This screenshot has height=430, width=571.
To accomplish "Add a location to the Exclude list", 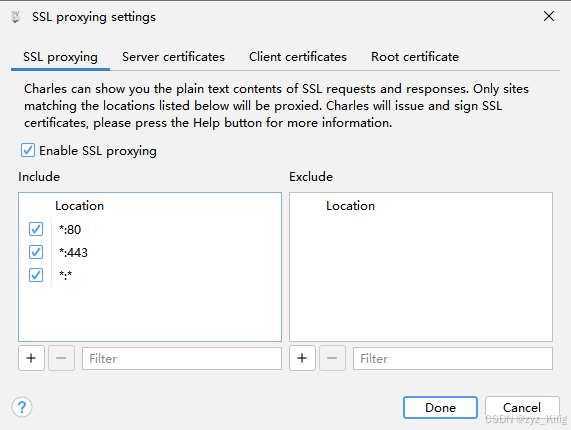I will [302, 358].
